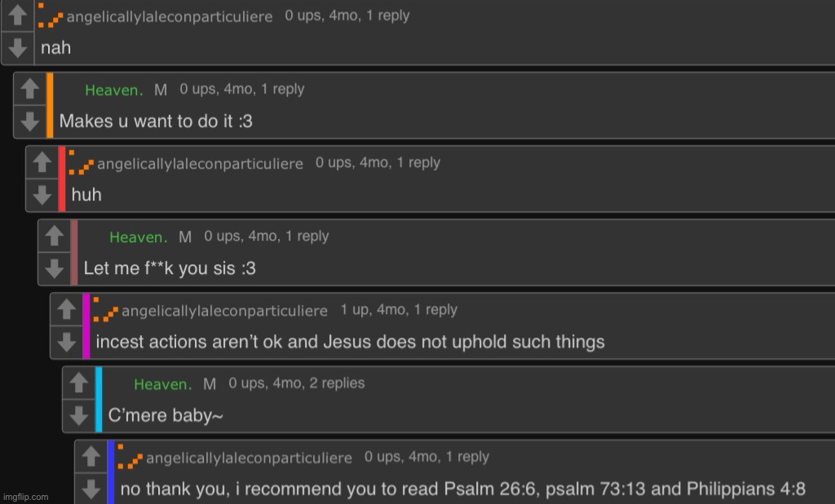This screenshot has width=835, height=504.
Task: Open Heaven. username on the 'C'mere baby~' comment
Action: (x=163, y=384)
